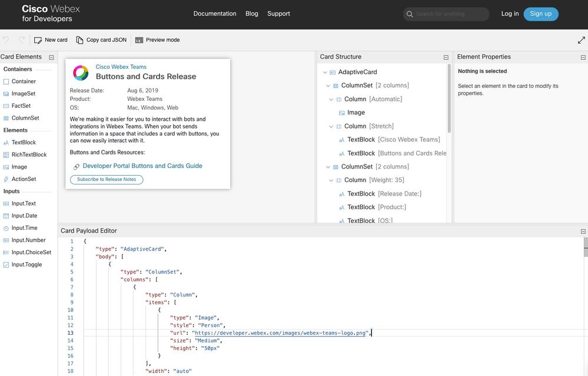Click the Log in link
Viewport: 588px width, 376px height.
click(510, 14)
